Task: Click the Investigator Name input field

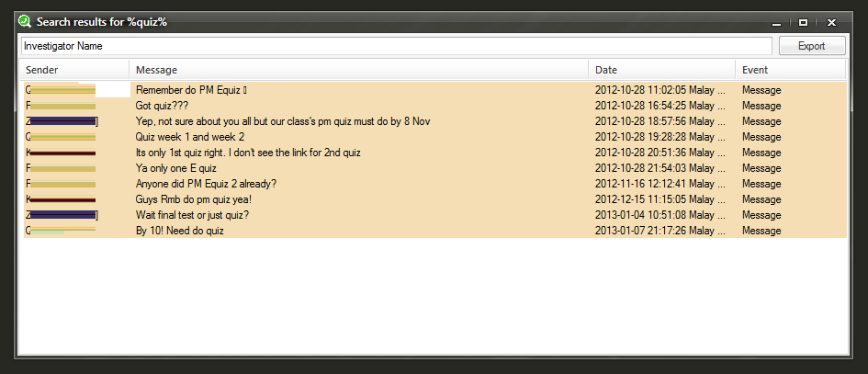Action: 397,46
